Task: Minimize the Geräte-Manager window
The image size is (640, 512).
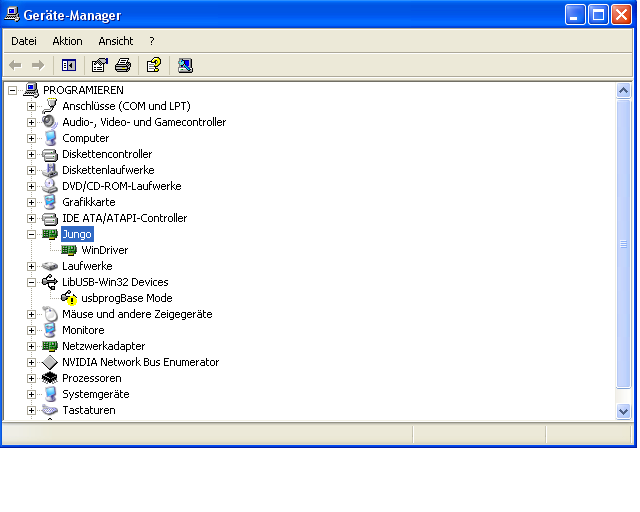Action: click(x=575, y=16)
